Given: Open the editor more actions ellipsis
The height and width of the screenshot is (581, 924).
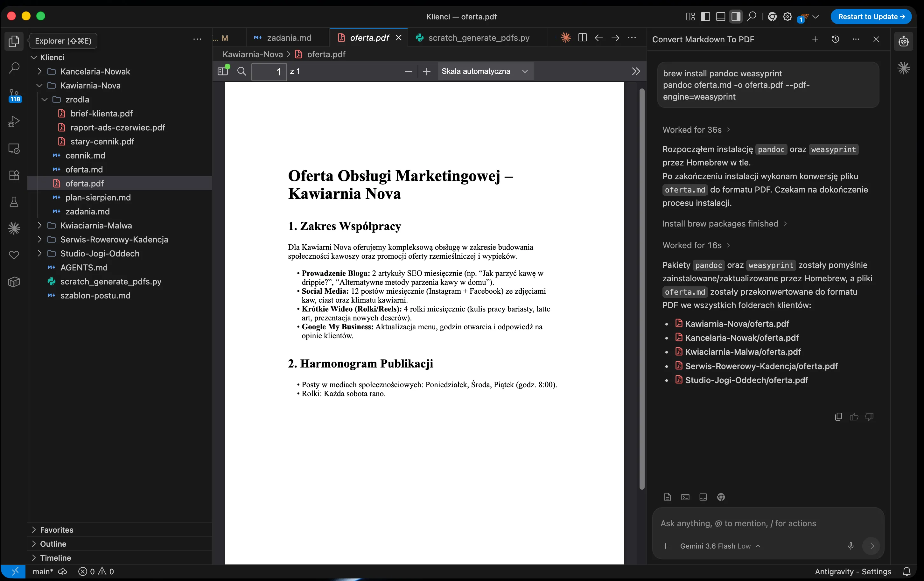Looking at the screenshot, I should coord(632,38).
